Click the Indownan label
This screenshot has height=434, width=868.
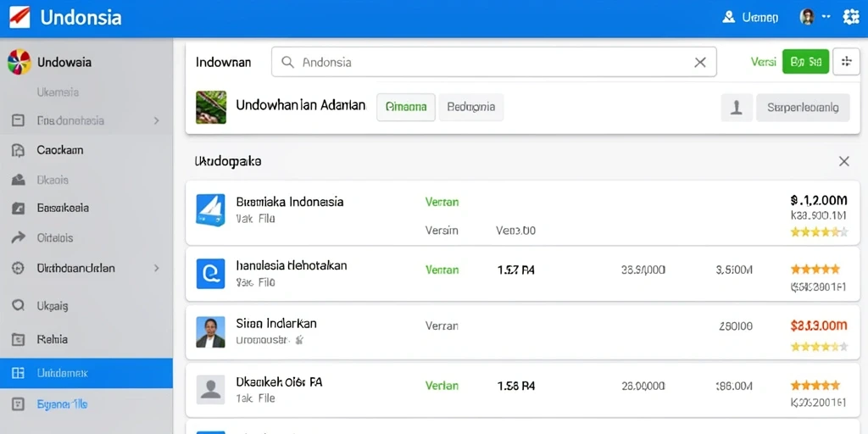click(x=223, y=62)
